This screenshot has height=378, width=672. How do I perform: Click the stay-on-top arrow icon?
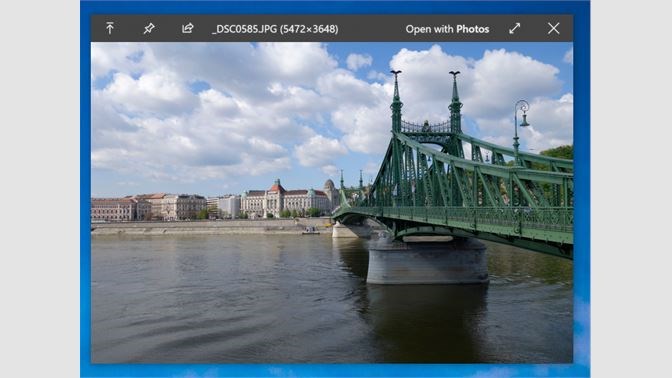[110, 28]
